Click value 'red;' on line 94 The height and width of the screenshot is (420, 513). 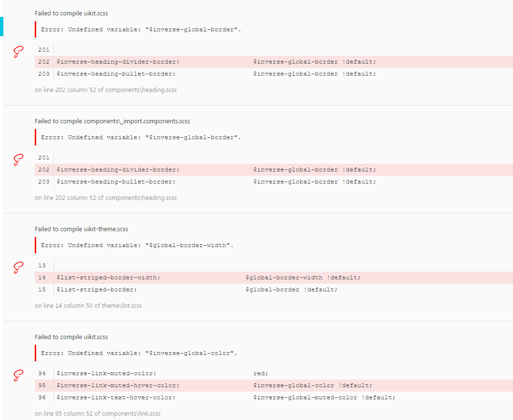[261, 373]
